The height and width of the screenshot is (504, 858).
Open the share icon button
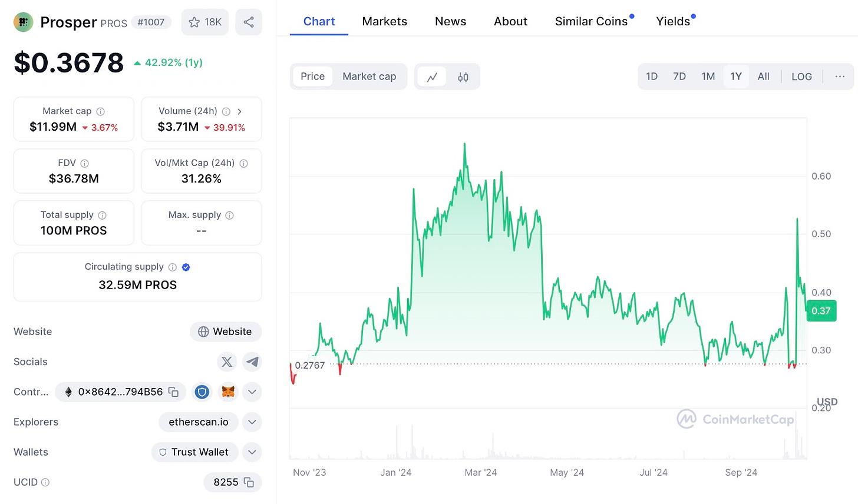(249, 22)
